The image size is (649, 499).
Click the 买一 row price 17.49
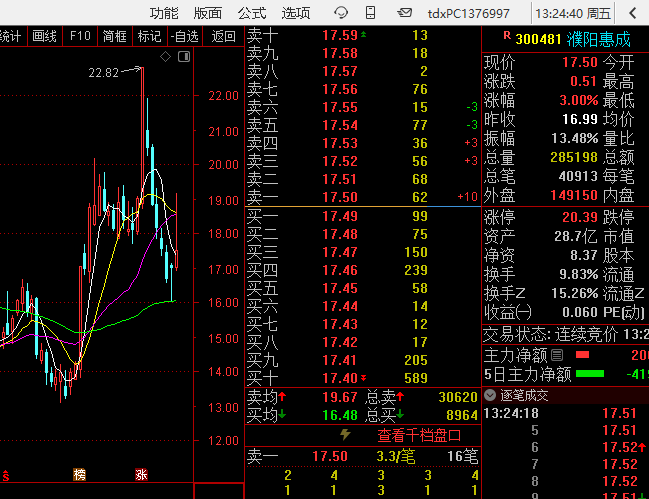point(340,216)
